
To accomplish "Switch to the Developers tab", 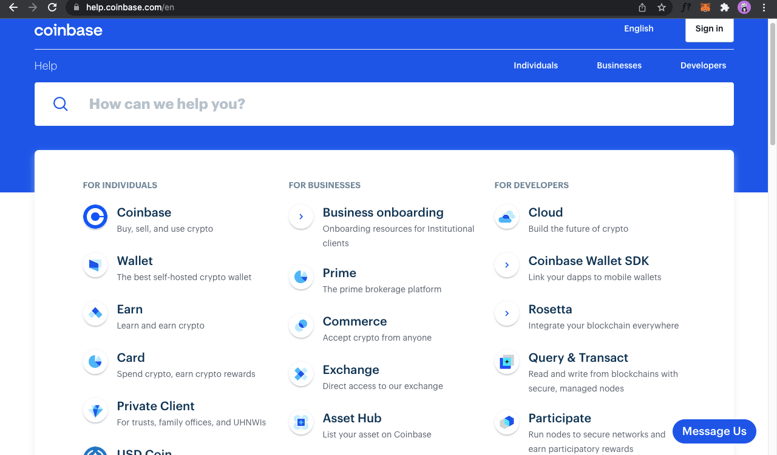I will click(x=703, y=65).
